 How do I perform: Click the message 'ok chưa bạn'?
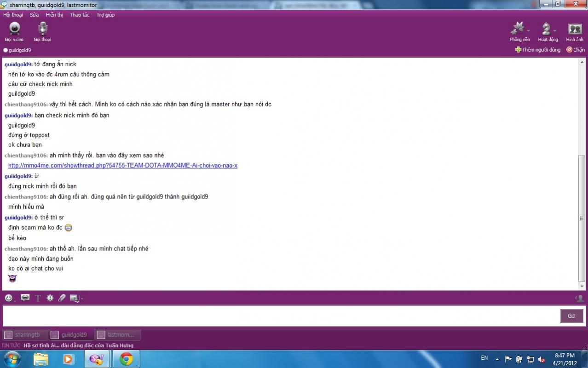25,145
